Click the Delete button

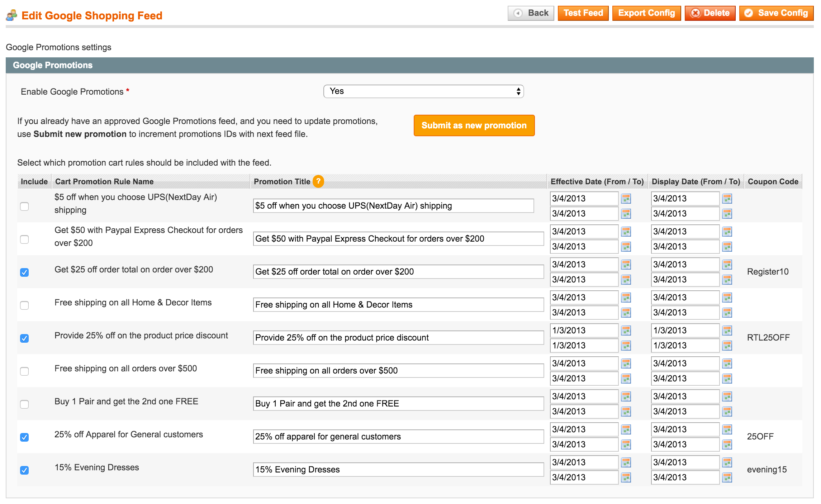(x=710, y=13)
